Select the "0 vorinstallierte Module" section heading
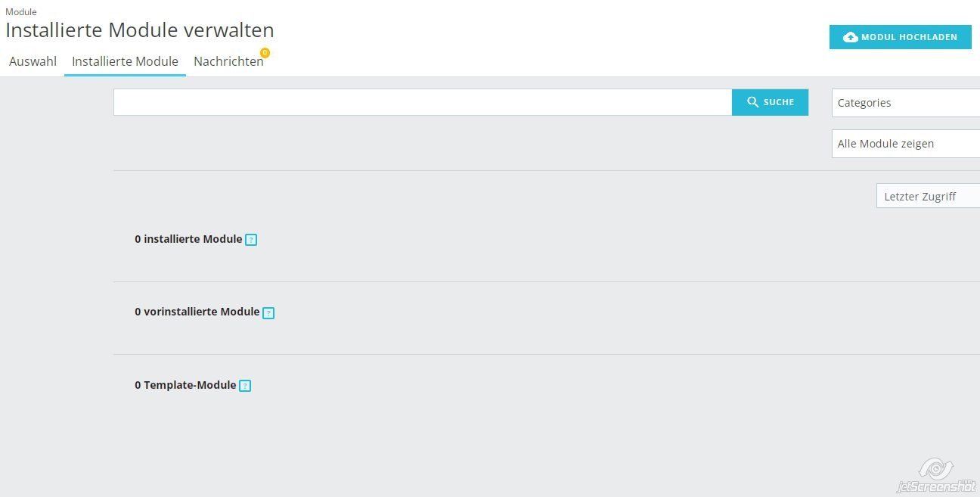Viewport: 980px width, 497px height. pos(197,312)
